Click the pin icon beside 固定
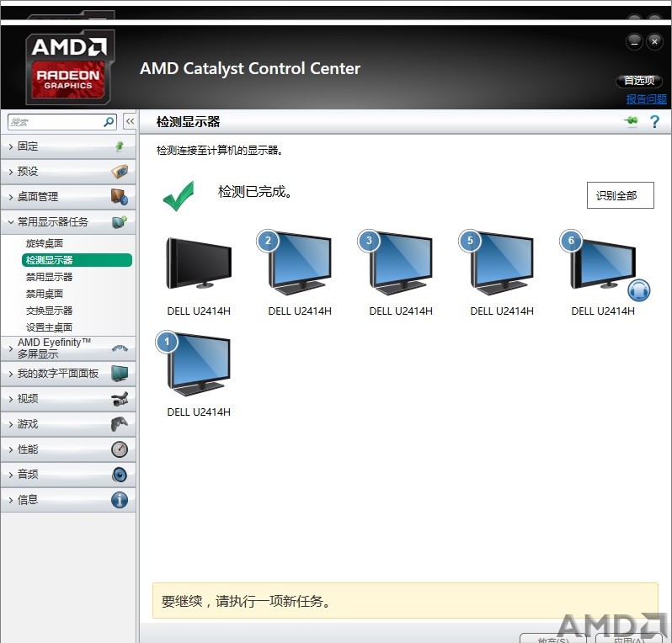This screenshot has width=672, height=643. pyautogui.click(x=120, y=146)
